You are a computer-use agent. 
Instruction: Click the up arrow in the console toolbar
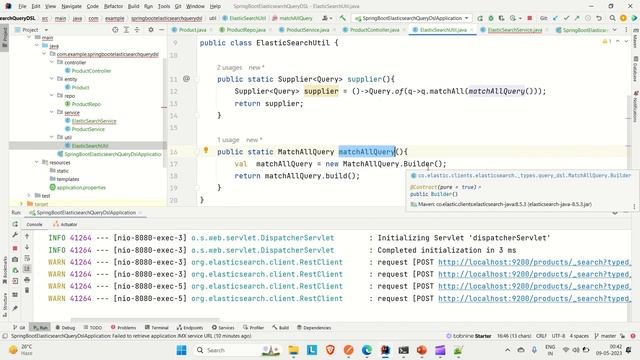(27, 236)
